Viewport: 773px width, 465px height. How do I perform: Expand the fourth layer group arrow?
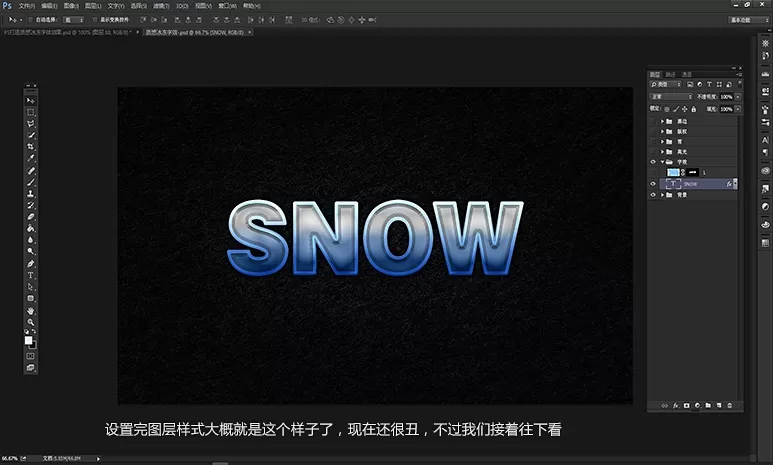(x=662, y=152)
